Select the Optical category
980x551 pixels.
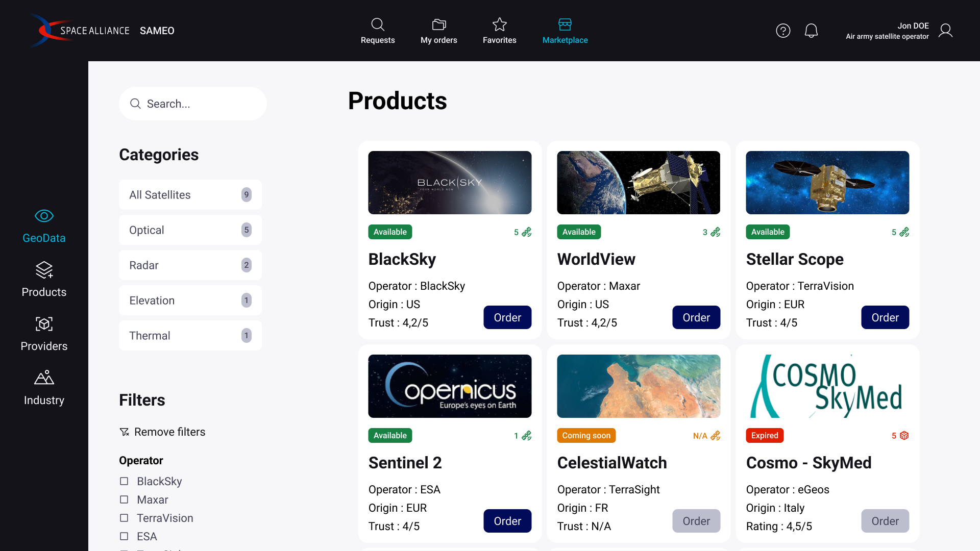click(190, 230)
